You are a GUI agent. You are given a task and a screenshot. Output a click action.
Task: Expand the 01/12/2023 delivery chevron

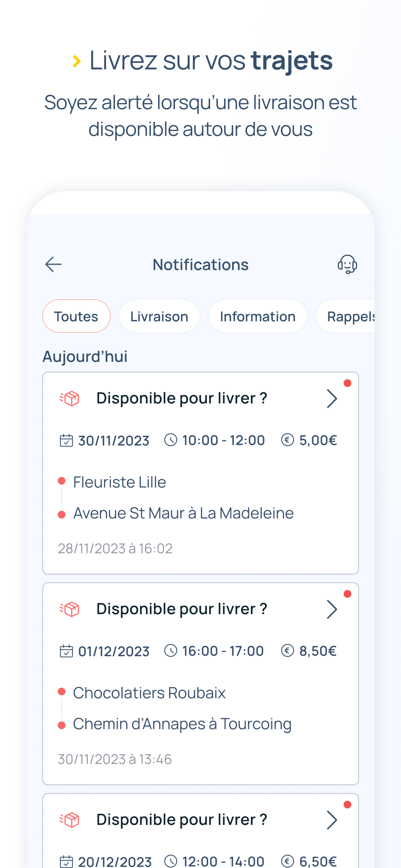pyautogui.click(x=332, y=609)
